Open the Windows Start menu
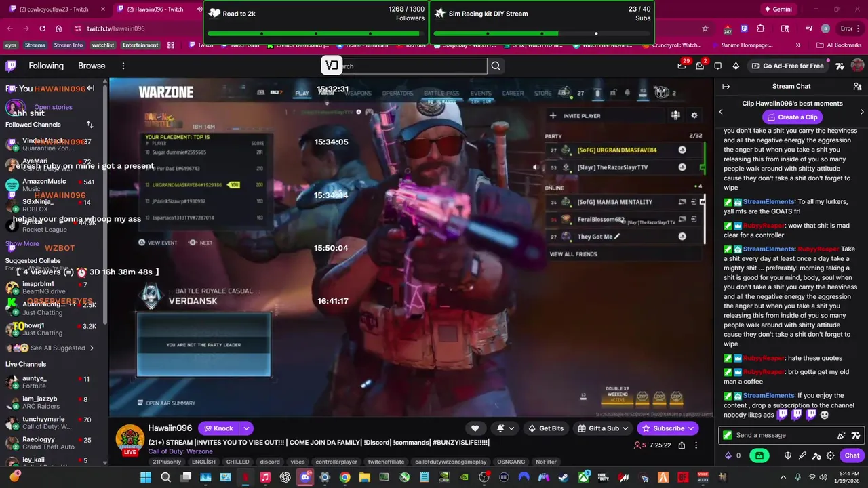This screenshot has width=868, height=488. (146, 477)
